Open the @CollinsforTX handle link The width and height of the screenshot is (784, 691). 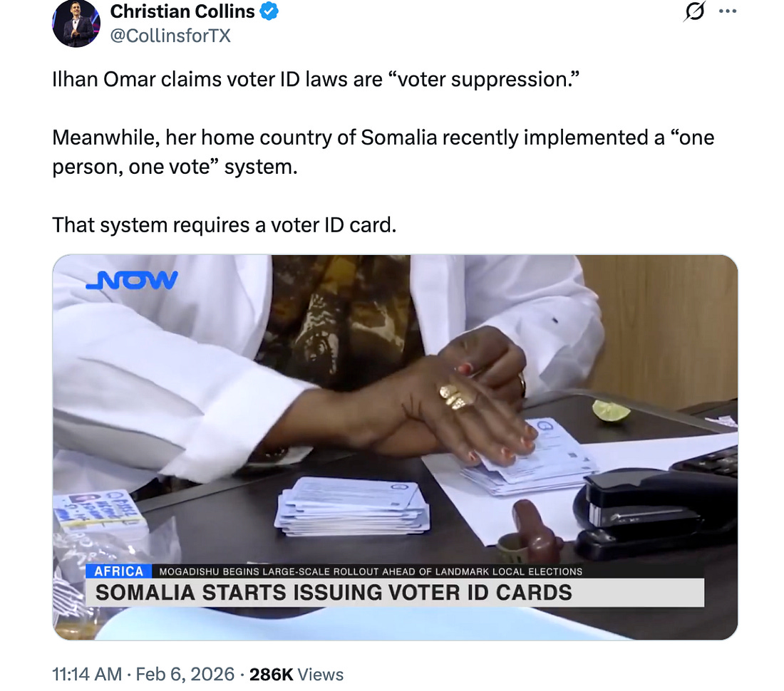coord(170,36)
